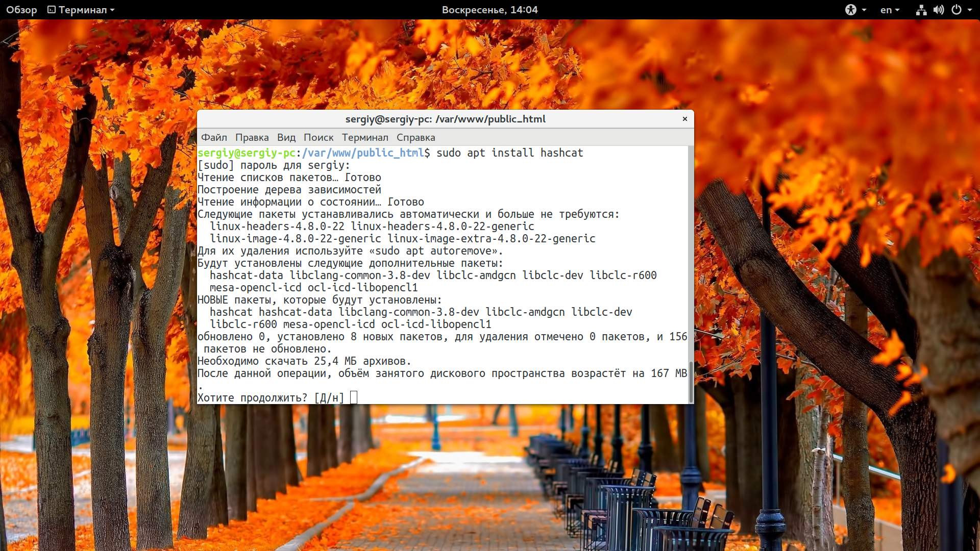Click the text «sudo apt autoremove»
This screenshot has height=551, width=980.
[433, 251]
